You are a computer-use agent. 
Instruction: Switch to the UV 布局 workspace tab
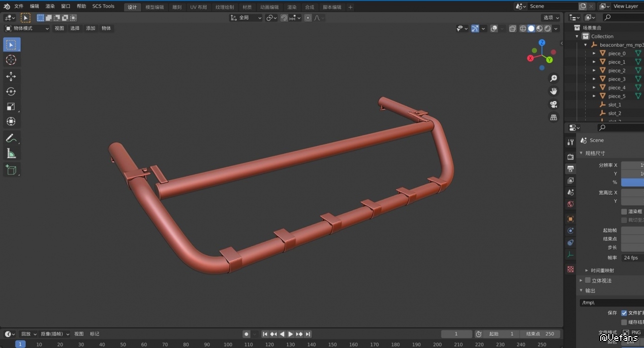[198, 7]
